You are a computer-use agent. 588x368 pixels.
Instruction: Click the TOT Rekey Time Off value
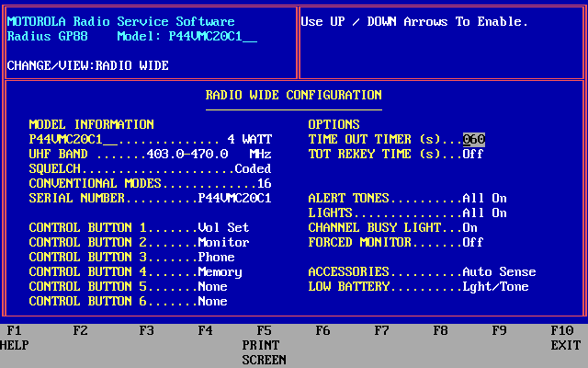click(473, 154)
